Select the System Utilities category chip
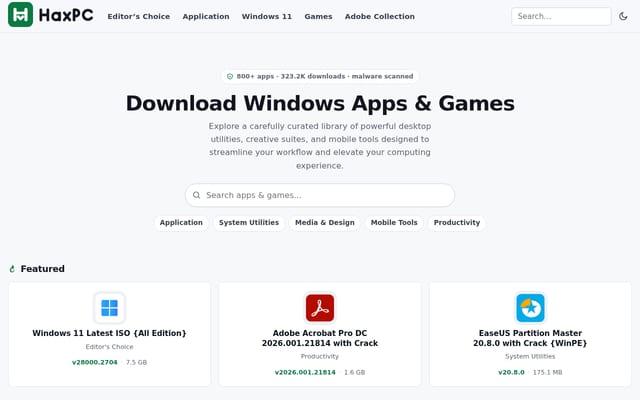640x400 pixels. [x=249, y=222]
